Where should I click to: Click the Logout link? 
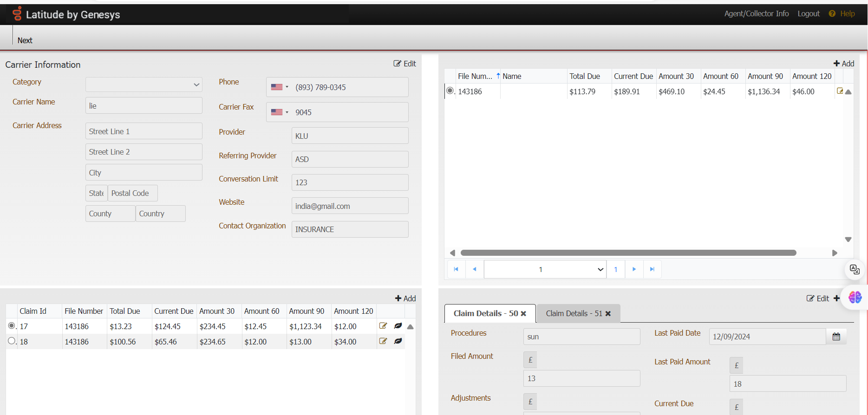(808, 14)
